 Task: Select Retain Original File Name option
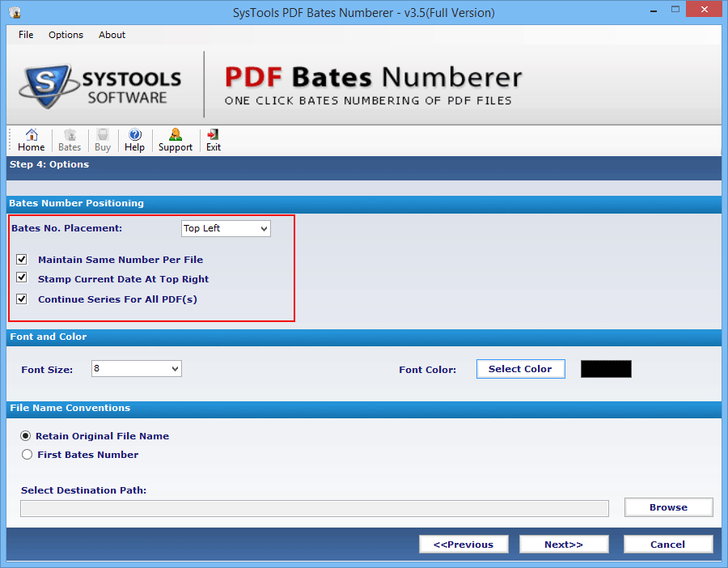(26, 435)
